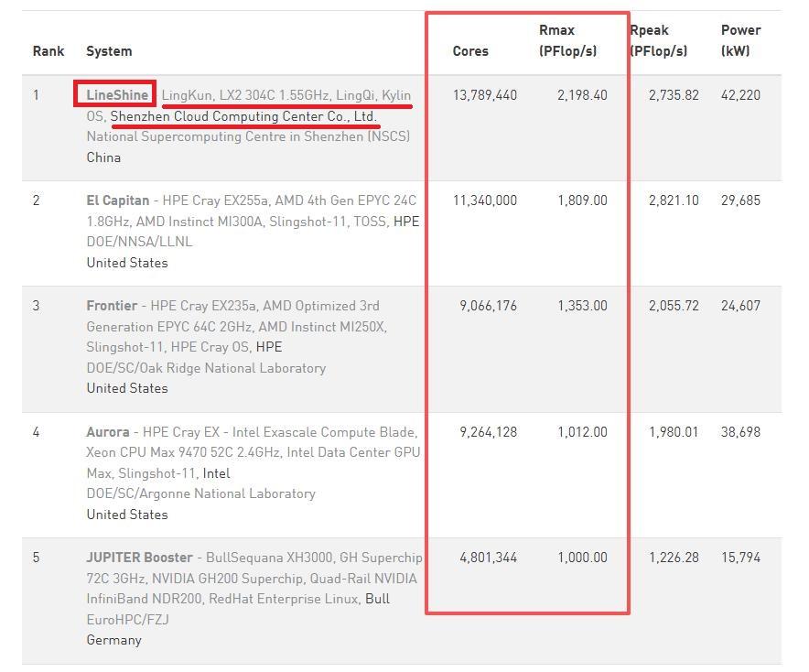Select the power value 15,794
Viewport: 809px width, 672px height.
[x=740, y=558]
